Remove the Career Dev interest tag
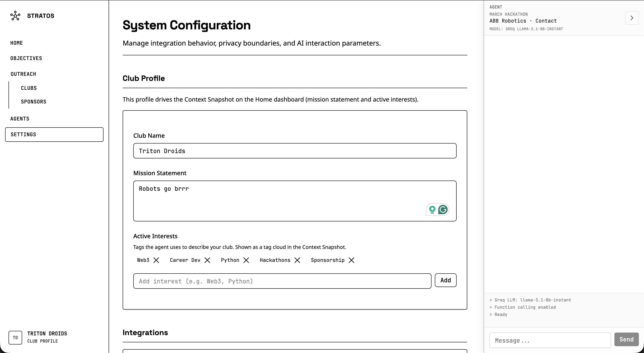This screenshot has height=353, width=644. pyautogui.click(x=207, y=260)
